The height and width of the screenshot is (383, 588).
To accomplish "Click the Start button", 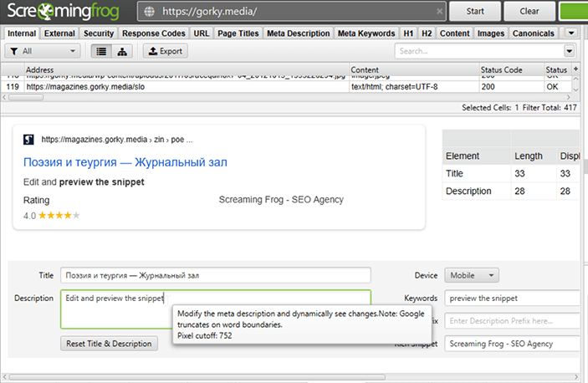I will [475, 11].
